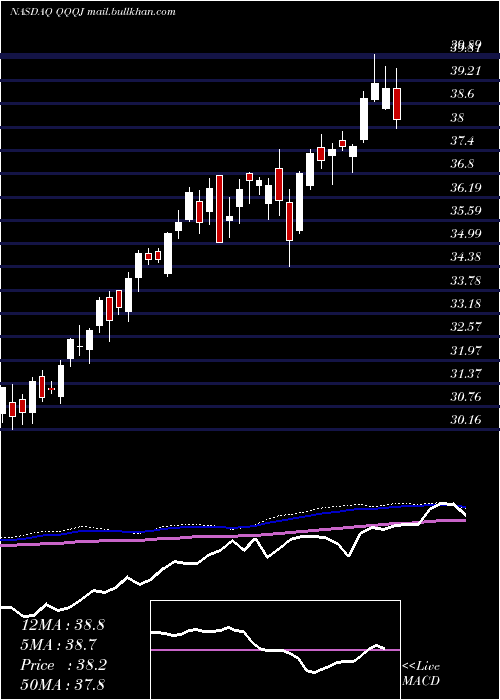Click the MACD inset chart panel
500x700 pixels.
click(275, 650)
